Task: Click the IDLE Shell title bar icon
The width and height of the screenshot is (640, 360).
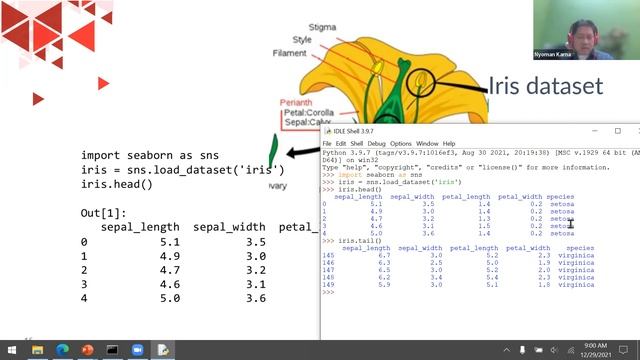Action: pos(327,131)
